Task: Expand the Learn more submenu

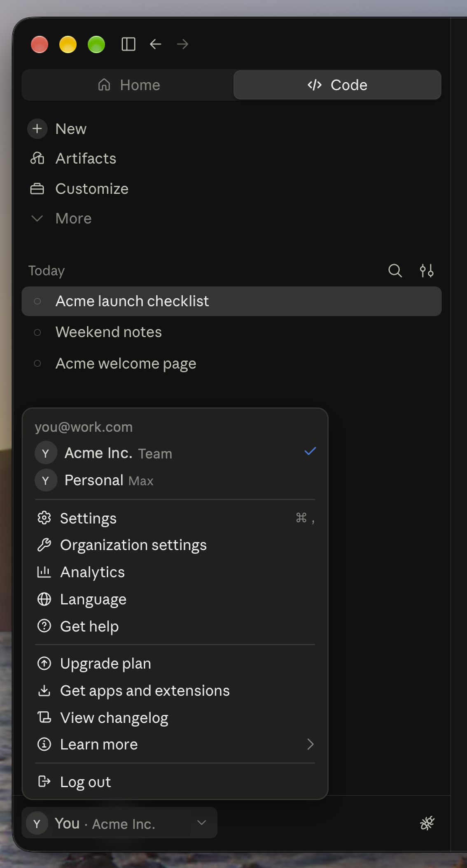Action: click(175, 745)
